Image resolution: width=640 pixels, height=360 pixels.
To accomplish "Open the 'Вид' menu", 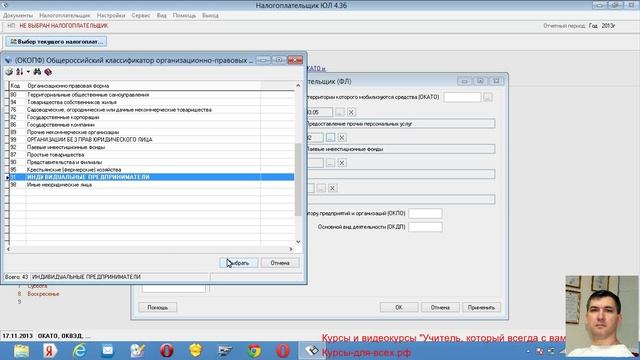I will (162, 16).
